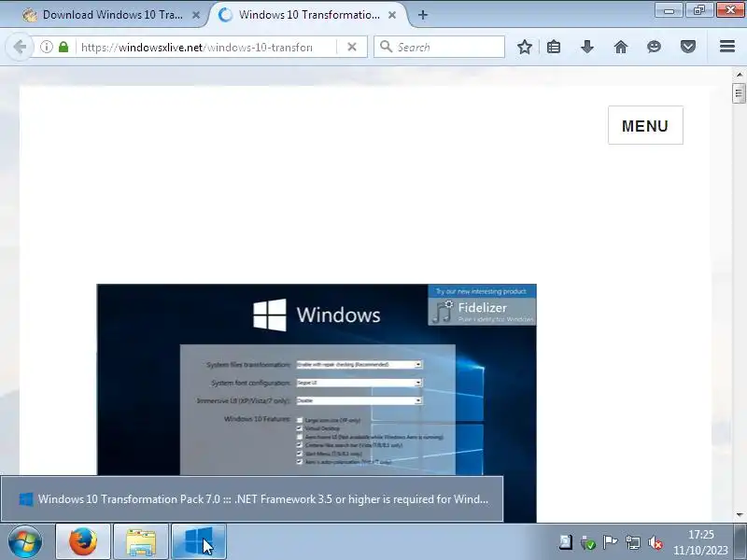This screenshot has width=747, height=560.
Task: Open Windows Explorer from the taskbar
Action: point(141,542)
